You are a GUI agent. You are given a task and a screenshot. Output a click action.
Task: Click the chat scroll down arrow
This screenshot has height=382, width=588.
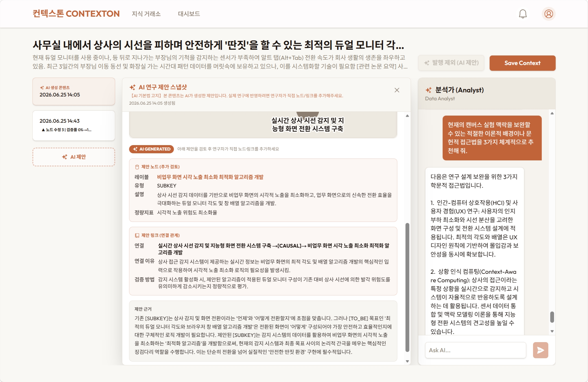552,331
